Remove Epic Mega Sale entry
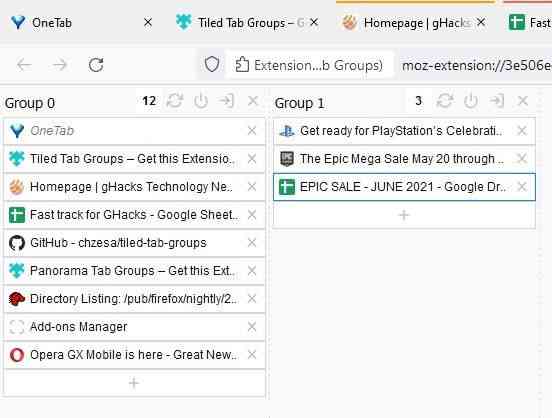Image resolution: width=552 pixels, height=418 pixels. click(522, 159)
